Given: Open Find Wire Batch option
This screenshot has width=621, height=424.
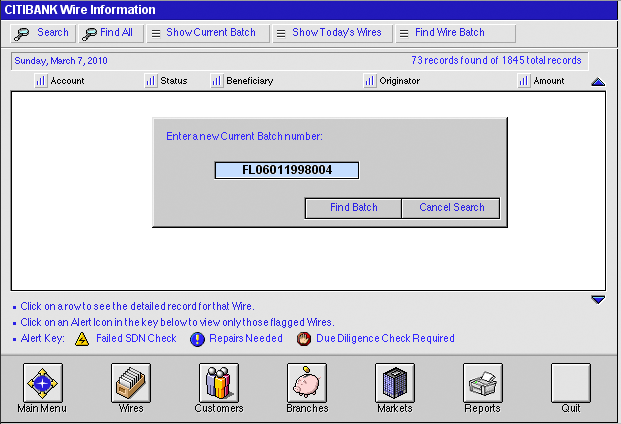Looking at the screenshot, I should tap(455, 33).
